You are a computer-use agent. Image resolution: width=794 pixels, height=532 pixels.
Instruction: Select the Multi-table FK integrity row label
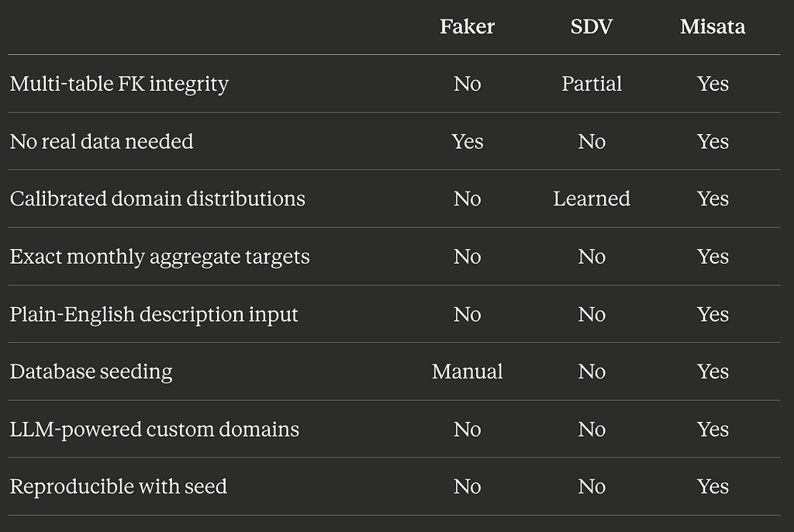click(119, 85)
